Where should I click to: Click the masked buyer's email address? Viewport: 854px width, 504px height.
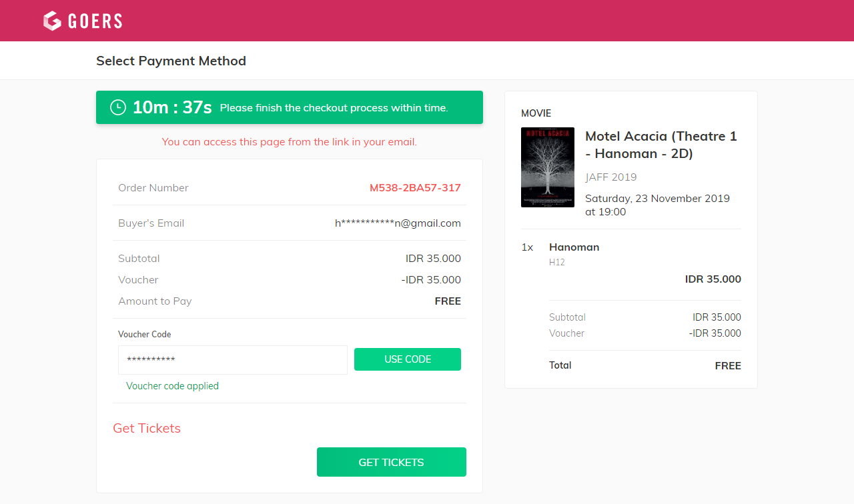[x=398, y=223]
